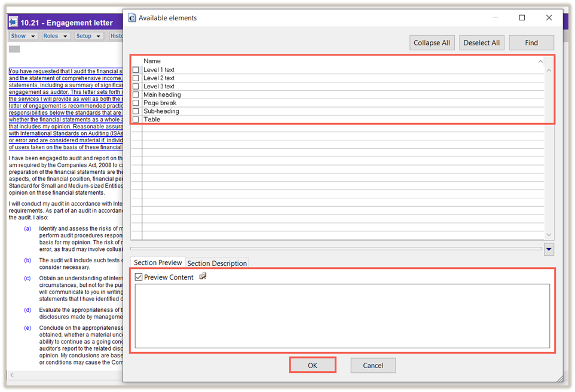
Task: Open the Show dropdown menu
Action: [23, 36]
